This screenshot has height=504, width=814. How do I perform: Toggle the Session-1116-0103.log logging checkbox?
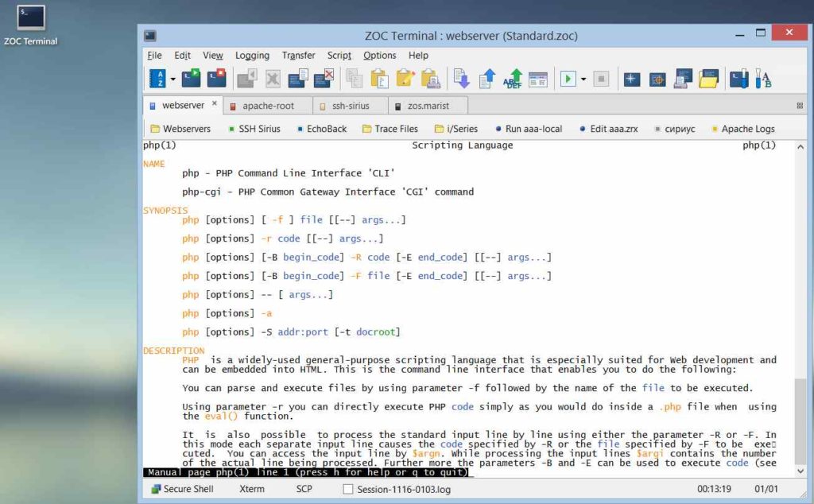[348, 489]
